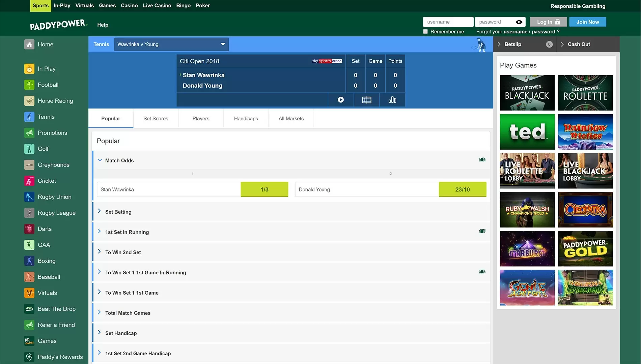Screen dimensions: 641x364
Task: Open the Rugby League icon
Action: [x=29, y=213]
